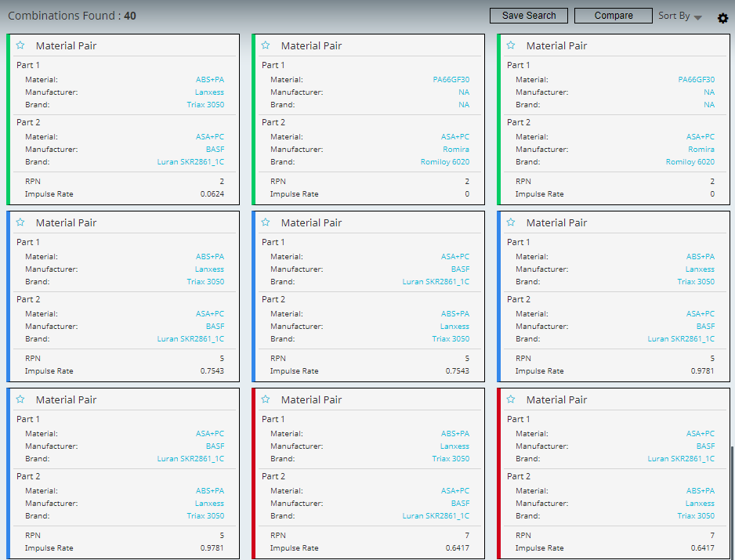The width and height of the screenshot is (735, 560).
Task: Open Luran SKR2861_1C link in the 0.0624 card
Action: [x=190, y=162]
